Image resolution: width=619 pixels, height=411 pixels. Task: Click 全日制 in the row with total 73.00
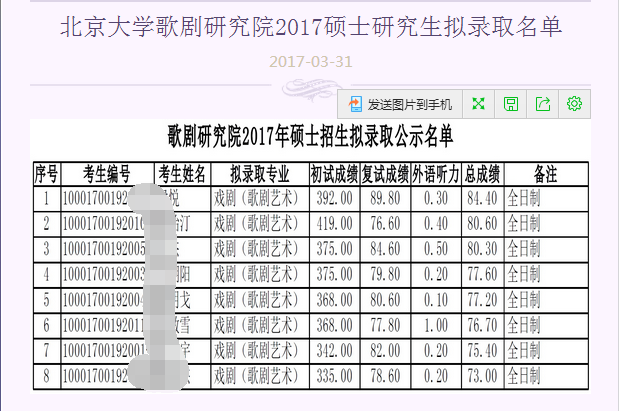point(523,376)
